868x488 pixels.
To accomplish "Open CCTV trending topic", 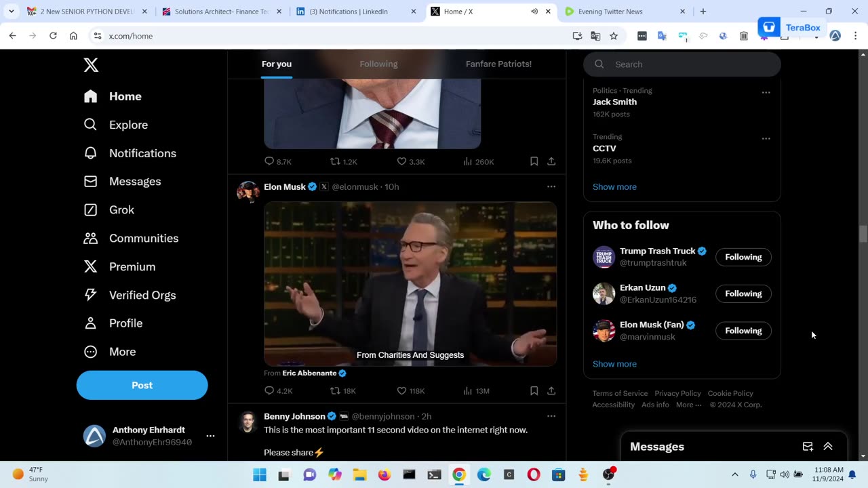I will [604, 148].
